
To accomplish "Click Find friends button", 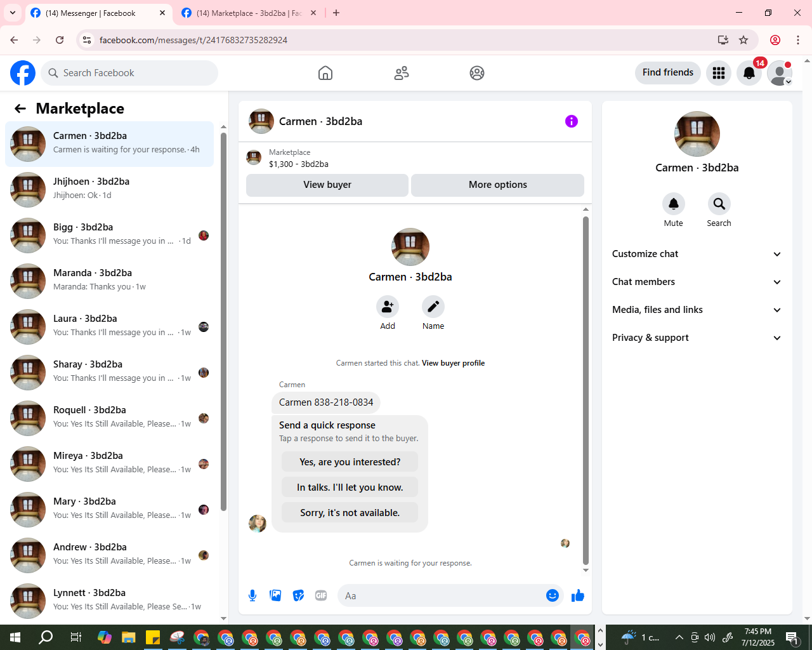I will click(x=668, y=72).
